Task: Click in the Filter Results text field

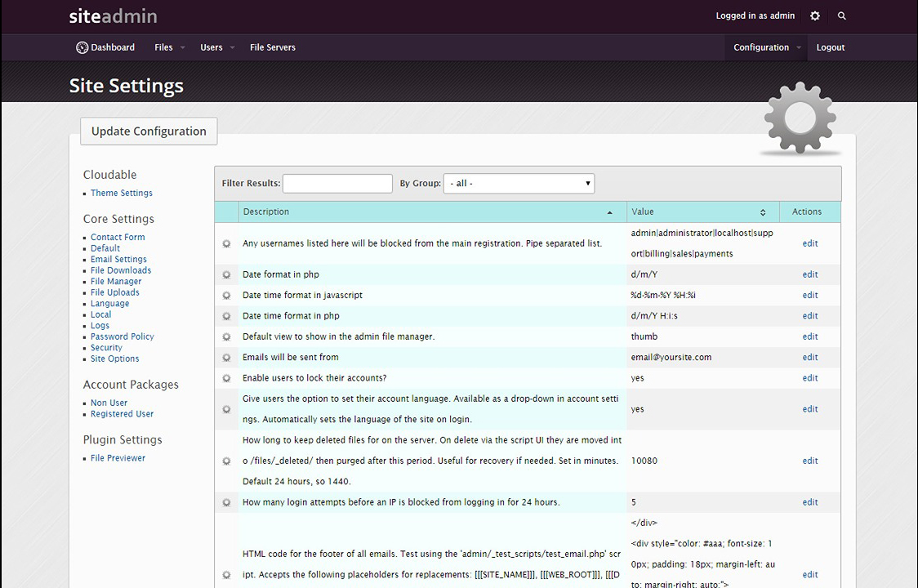Action: pos(337,184)
